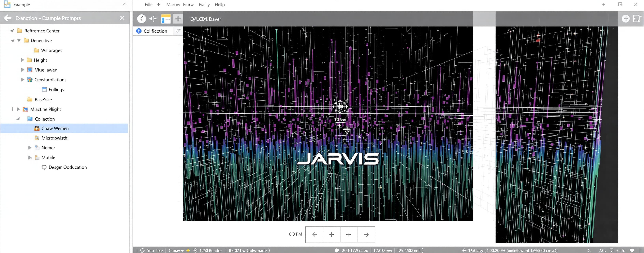Click the Chaw Weitien user icon
644x253 pixels.
point(37,128)
